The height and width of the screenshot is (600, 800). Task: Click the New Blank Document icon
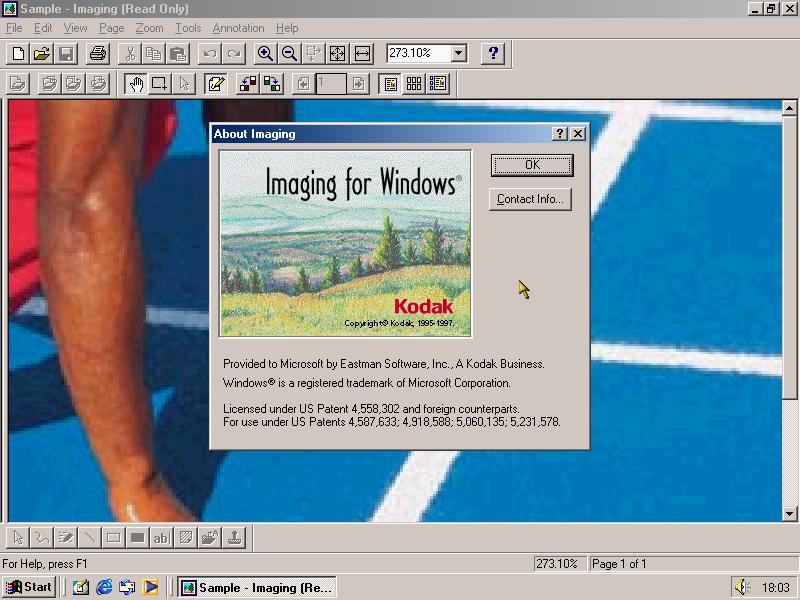(18, 54)
